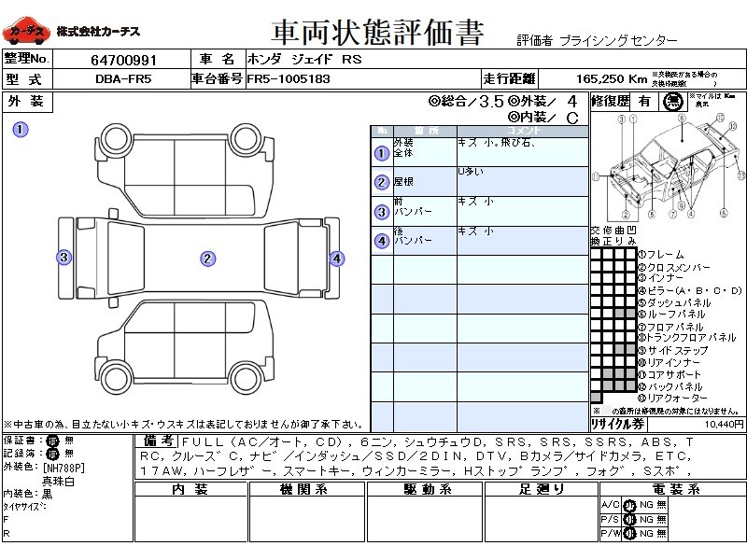
Task: Click the 足廻り column header
Action: click(541, 489)
